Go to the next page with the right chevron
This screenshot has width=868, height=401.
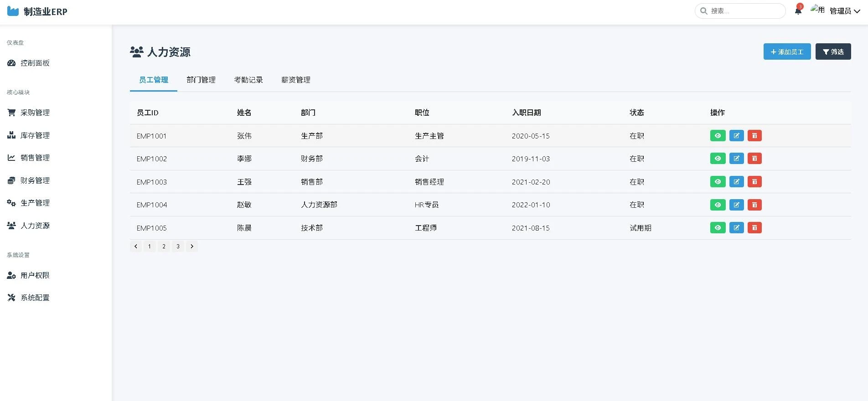tap(192, 247)
